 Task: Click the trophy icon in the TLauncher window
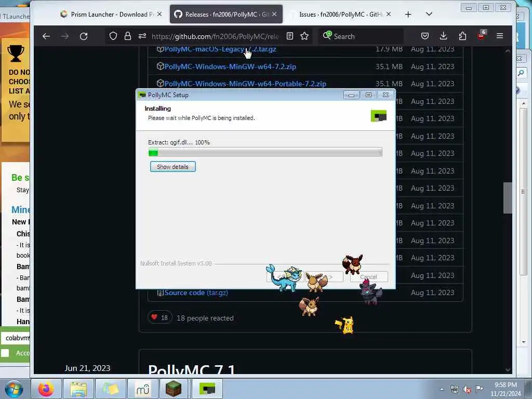16,54
